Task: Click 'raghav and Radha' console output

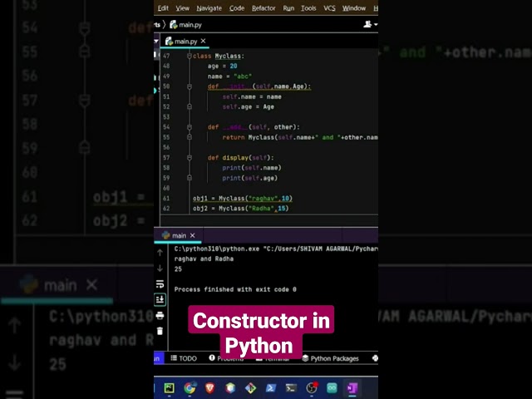Action: tap(204, 259)
